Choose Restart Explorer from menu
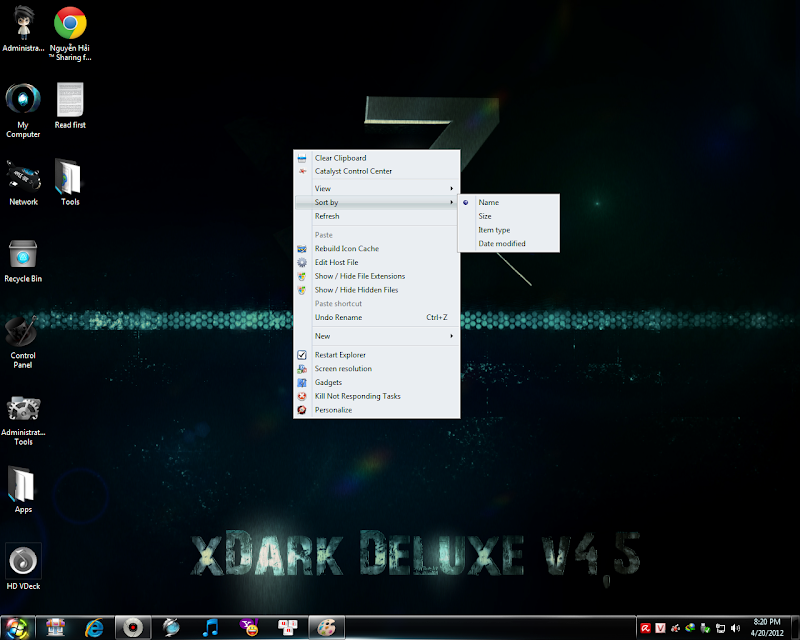The image size is (800, 640). click(376, 355)
